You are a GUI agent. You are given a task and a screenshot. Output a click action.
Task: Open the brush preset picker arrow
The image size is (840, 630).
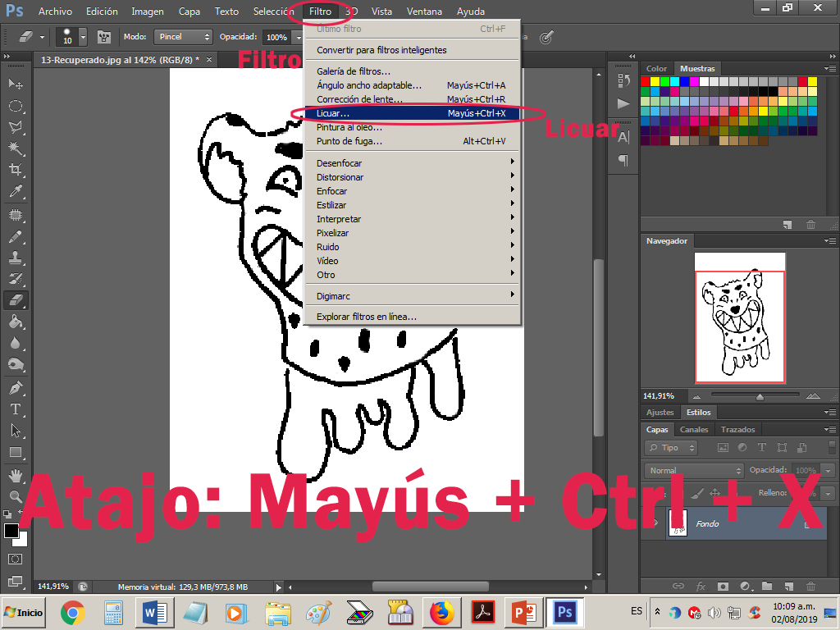point(83,37)
